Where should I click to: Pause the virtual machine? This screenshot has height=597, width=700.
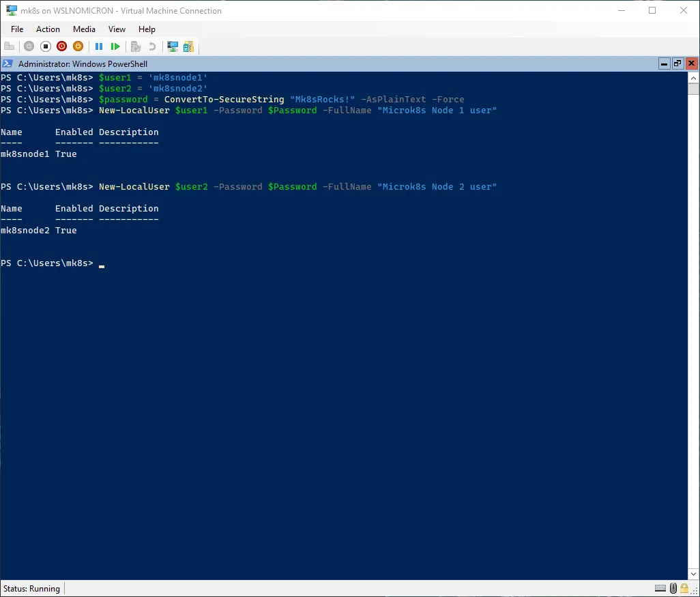pyautogui.click(x=99, y=46)
